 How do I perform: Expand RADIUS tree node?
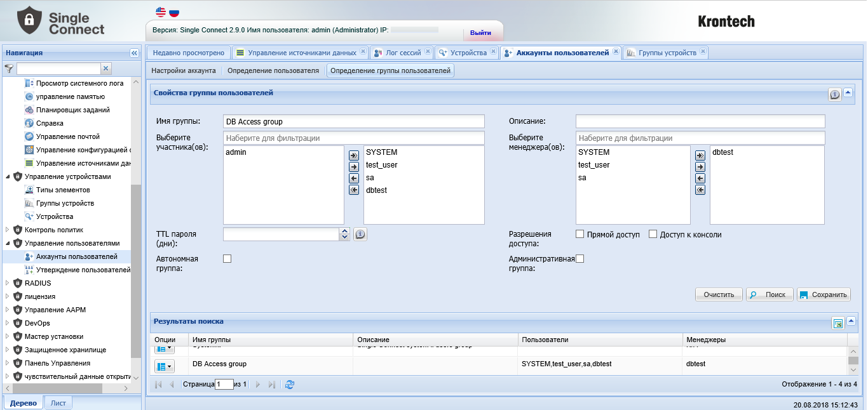8,283
